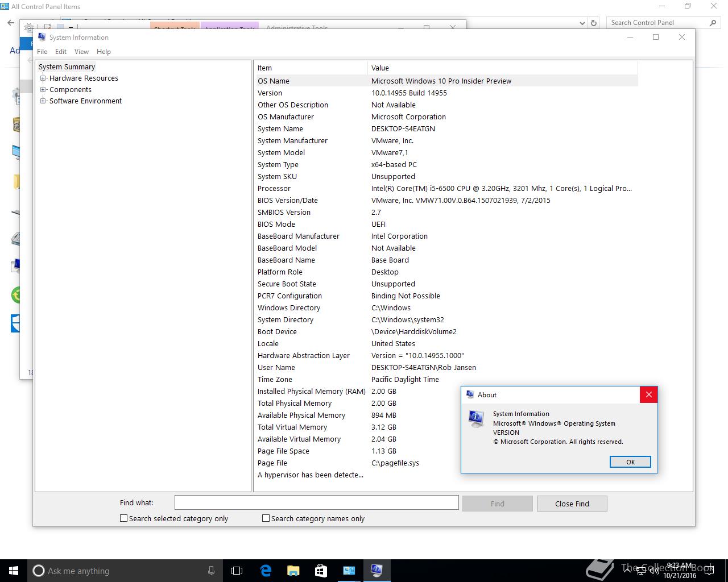Click value 10.0.14955 Build 14955

[409, 93]
